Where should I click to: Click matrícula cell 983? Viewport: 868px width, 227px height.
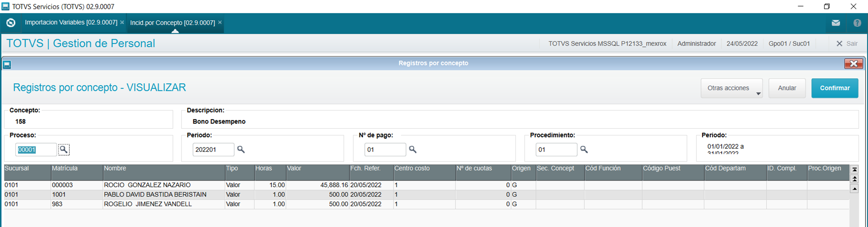(x=77, y=204)
